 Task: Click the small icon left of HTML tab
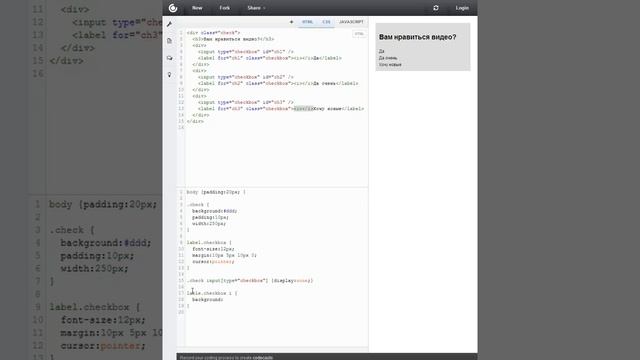tap(291, 22)
